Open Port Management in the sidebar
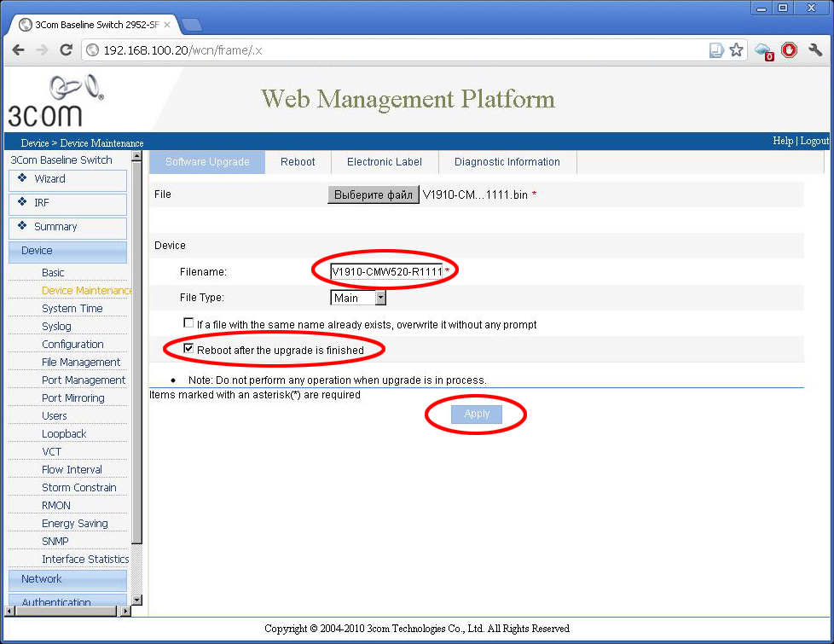The image size is (834, 644). [x=84, y=380]
